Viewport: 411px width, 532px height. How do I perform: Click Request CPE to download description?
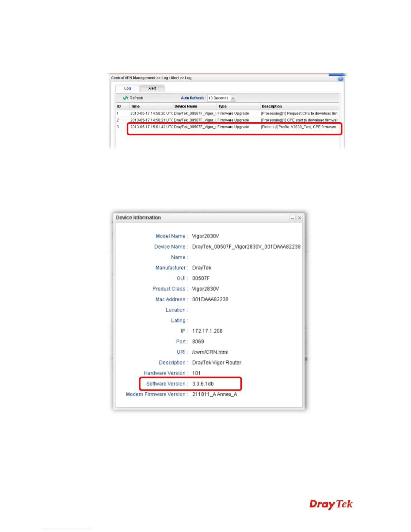(299, 114)
